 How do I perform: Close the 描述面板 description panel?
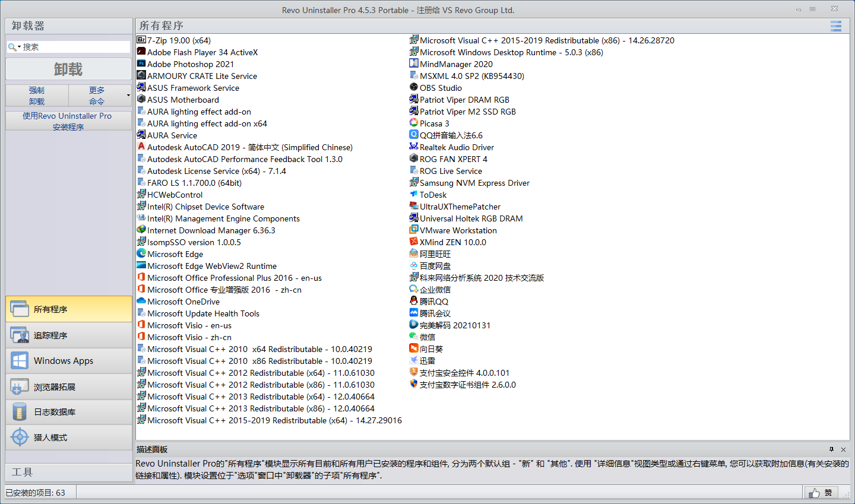[843, 449]
